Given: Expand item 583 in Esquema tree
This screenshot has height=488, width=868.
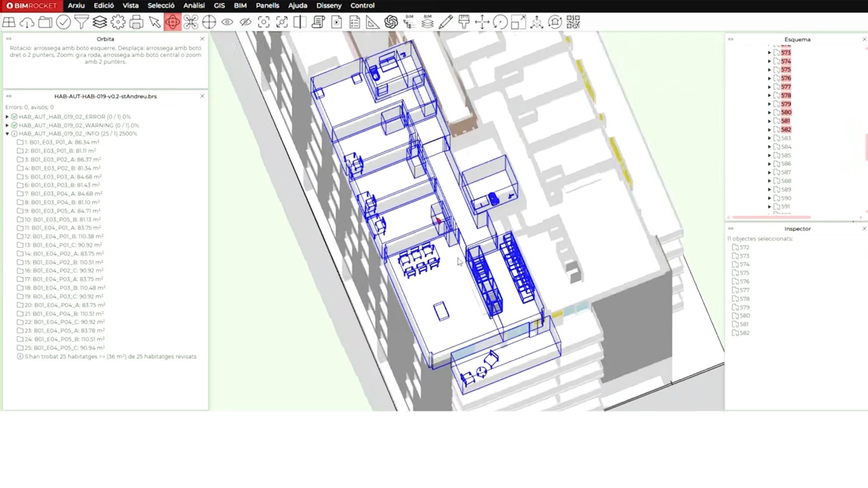Looking at the screenshot, I should pos(769,138).
